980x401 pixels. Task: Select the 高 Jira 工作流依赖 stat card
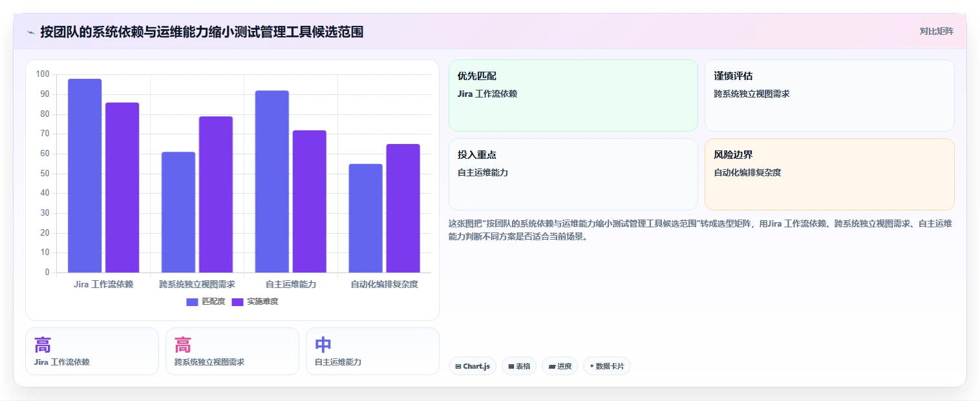pyautogui.click(x=92, y=351)
